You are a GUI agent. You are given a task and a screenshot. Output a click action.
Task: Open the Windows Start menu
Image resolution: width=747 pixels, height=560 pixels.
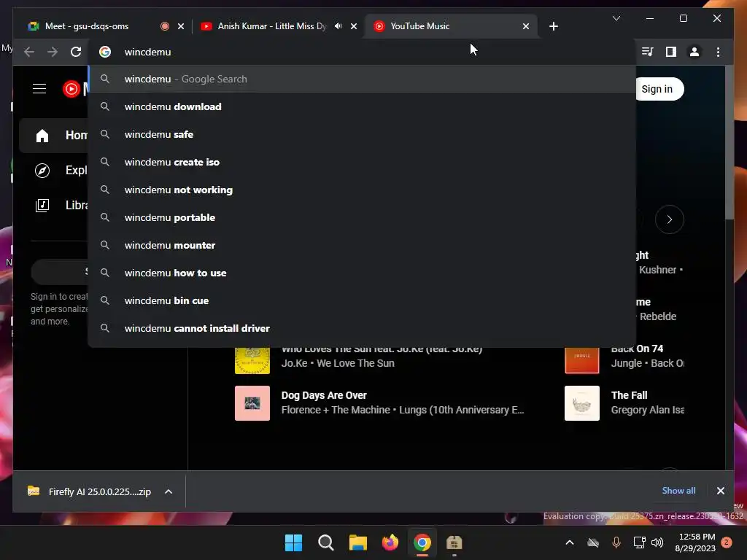(293, 542)
